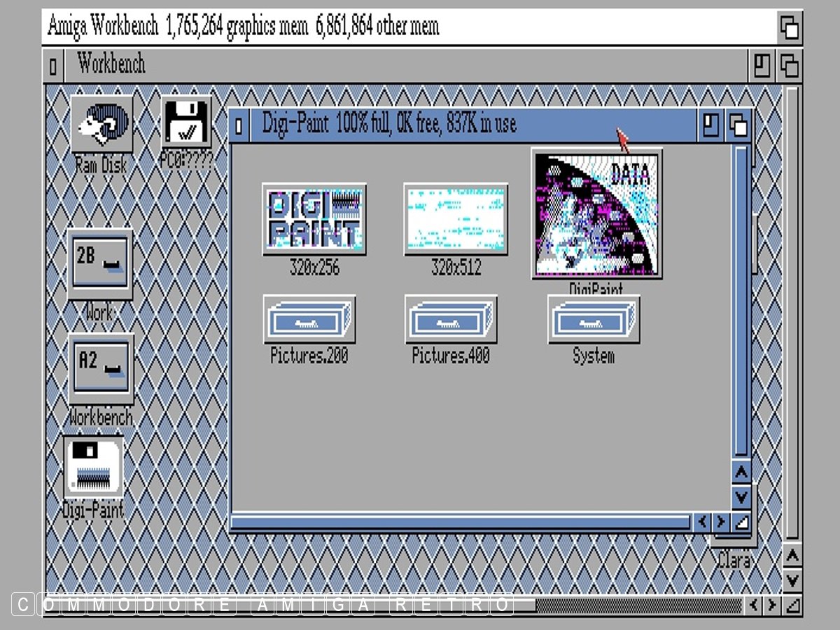
Task: Open the Pictures.400 drawer
Action: coord(451,319)
